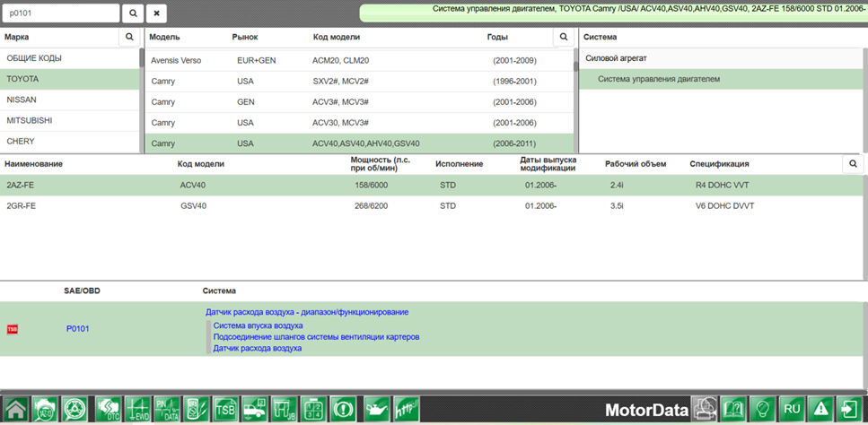The height and width of the screenshot is (425, 868).
Task: Click the Рабочий объем column header
Action: (636, 164)
